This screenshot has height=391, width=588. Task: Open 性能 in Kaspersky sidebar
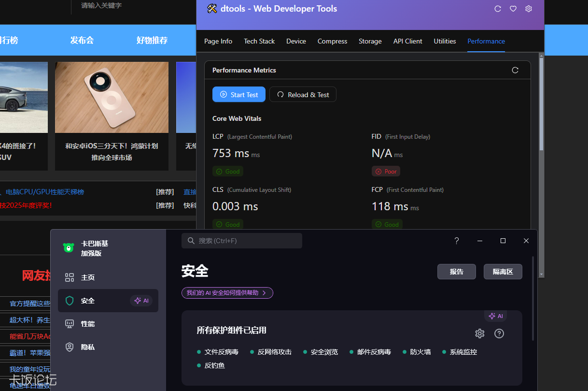click(108, 324)
